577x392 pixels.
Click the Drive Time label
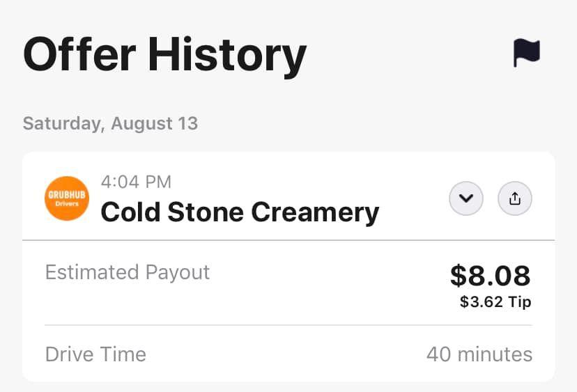point(95,354)
